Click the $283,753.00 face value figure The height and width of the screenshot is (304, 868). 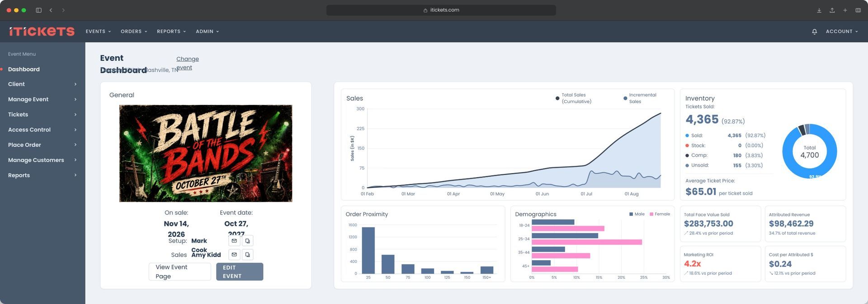pos(708,224)
